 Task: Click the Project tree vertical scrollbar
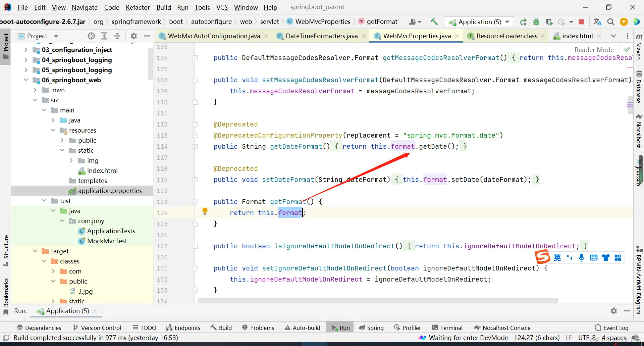tap(151, 64)
